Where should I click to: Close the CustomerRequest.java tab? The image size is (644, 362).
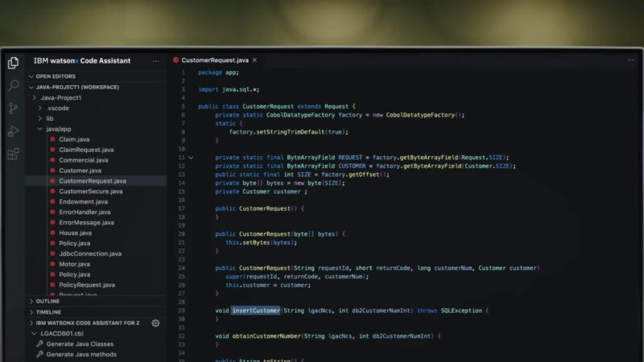[x=255, y=60]
